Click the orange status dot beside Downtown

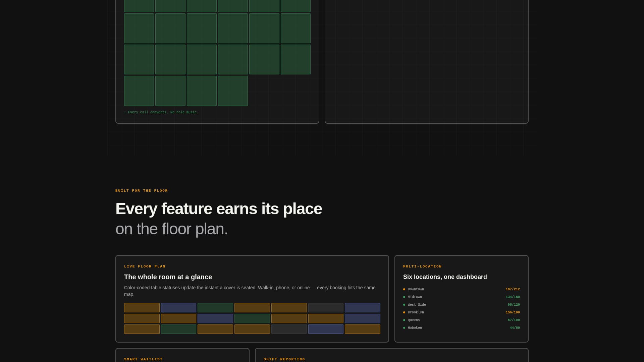tap(404, 289)
